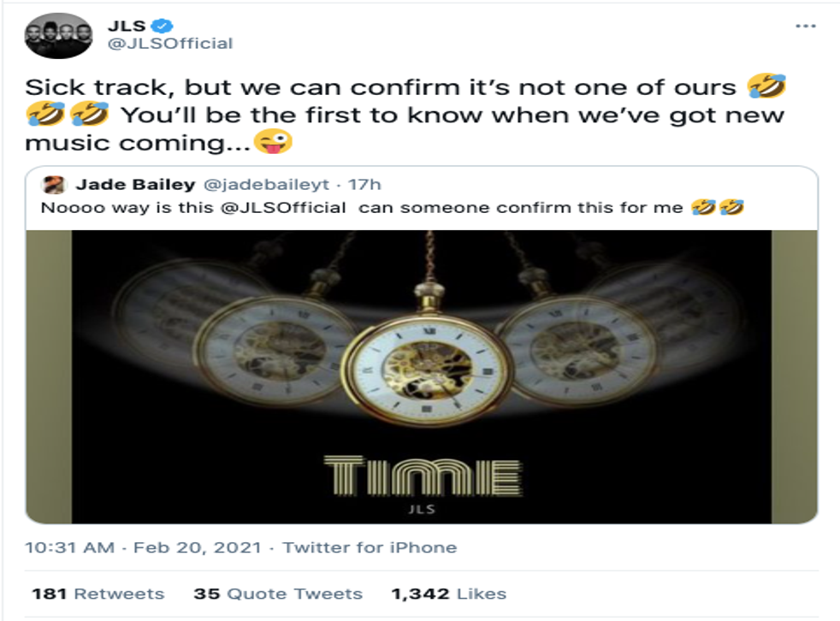The width and height of the screenshot is (840, 621).
Task: Click the winking tongue emoji
Action: pyautogui.click(x=274, y=142)
